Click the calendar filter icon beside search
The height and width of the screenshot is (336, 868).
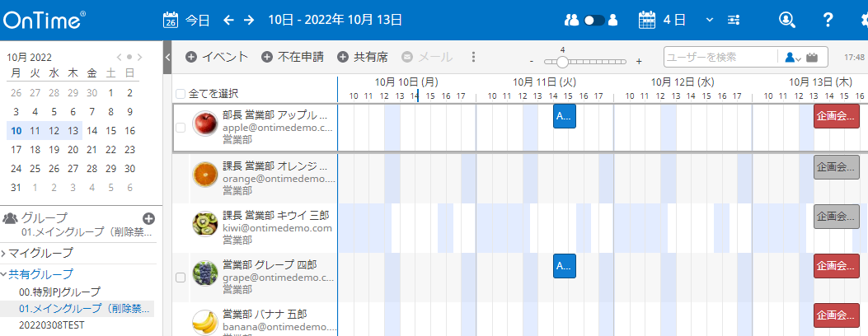coord(812,57)
